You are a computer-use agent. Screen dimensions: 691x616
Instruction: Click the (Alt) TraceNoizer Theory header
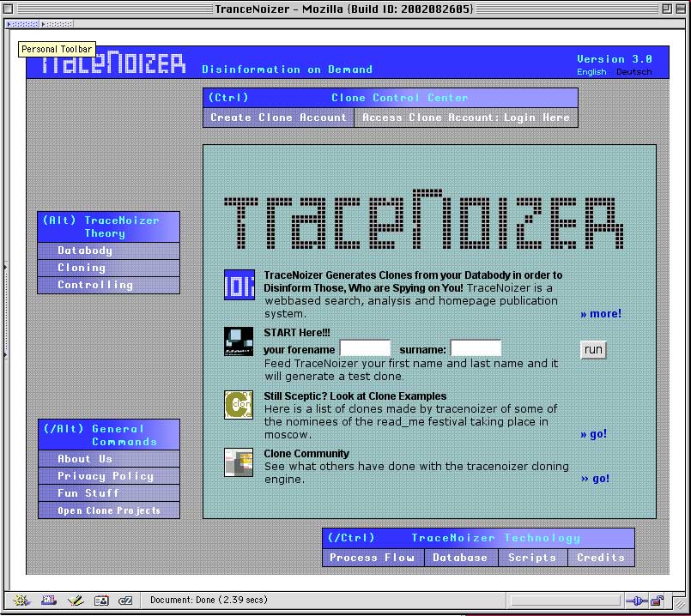coord(109,226)
